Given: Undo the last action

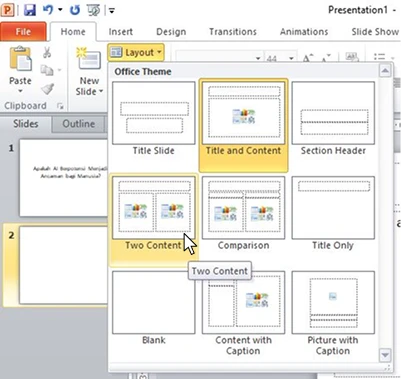Looking at the screenshot, I should (48, 10).
